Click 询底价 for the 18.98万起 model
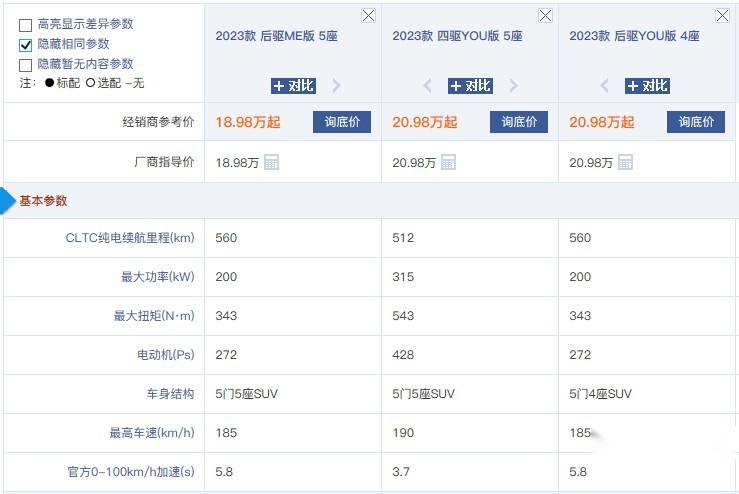Image resolution: width=739 pixels, height=494 pixels. coord(342,122)
